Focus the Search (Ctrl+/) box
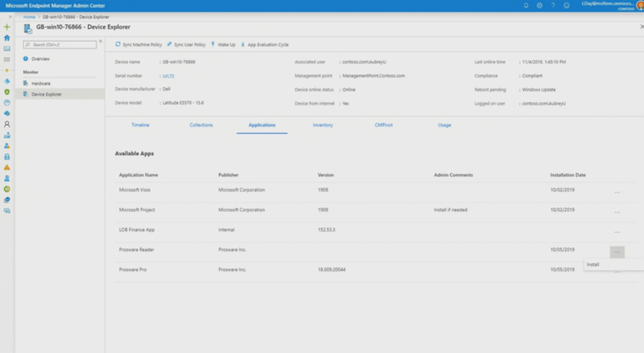The width and height of the screenshot is (644, 353). pyautogui.click(x=60, y=45)
